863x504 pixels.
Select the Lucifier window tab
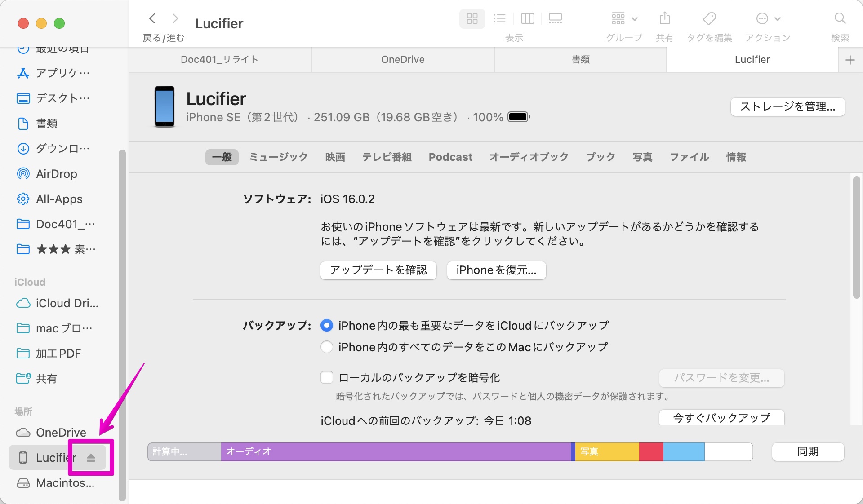(752, 60)
